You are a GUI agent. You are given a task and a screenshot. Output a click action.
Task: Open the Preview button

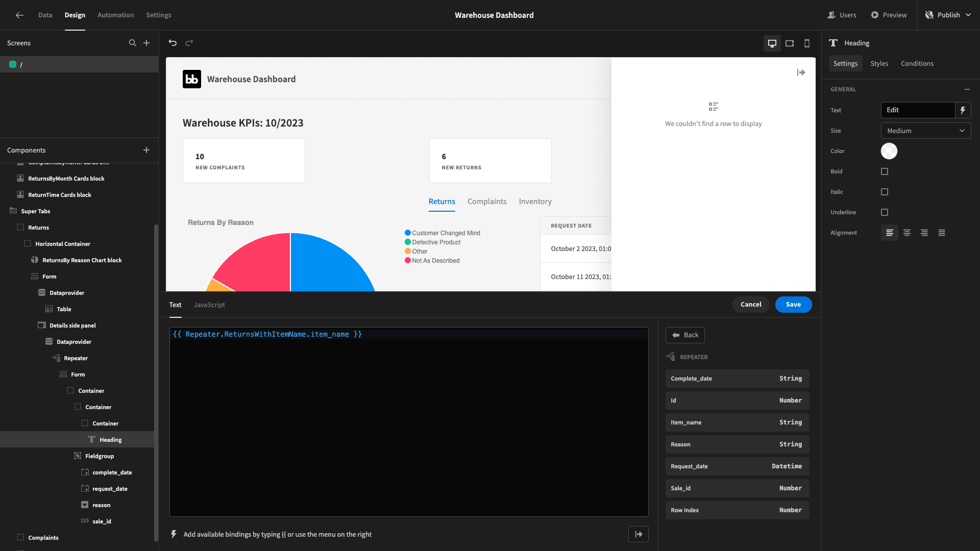tap(889, 15)
